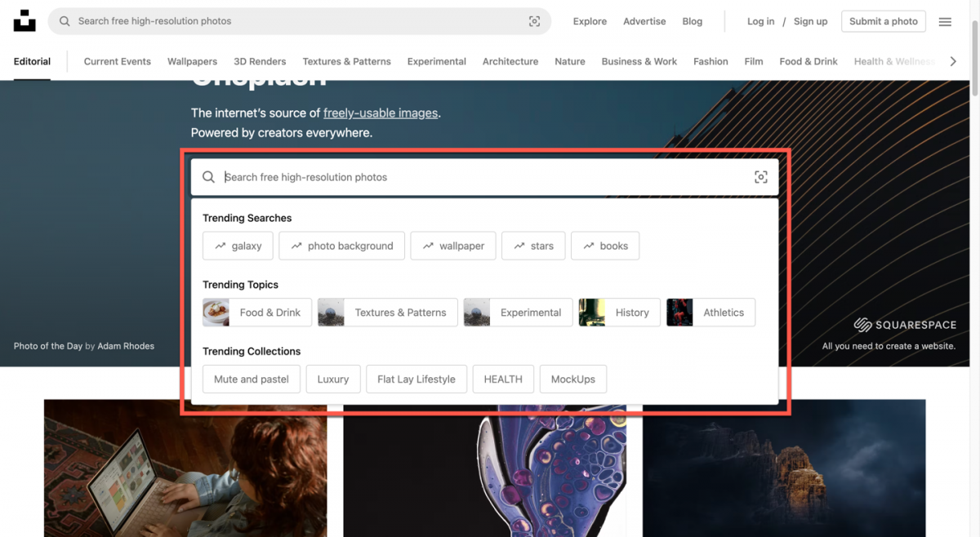This screenshot has height=537, width=980.
Task: Select the Editorial tab
Action: [x=32, y=61]
